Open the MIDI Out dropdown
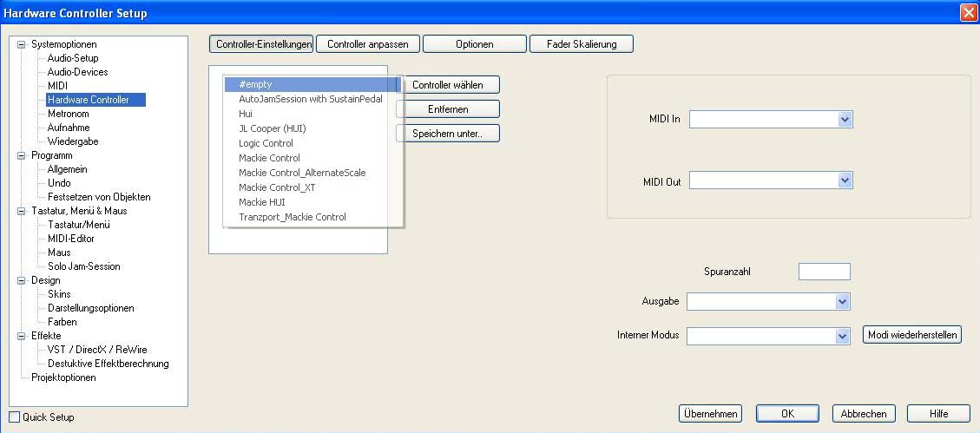The width and height of the screenshot is (980, 433). [x=845, y=180]
